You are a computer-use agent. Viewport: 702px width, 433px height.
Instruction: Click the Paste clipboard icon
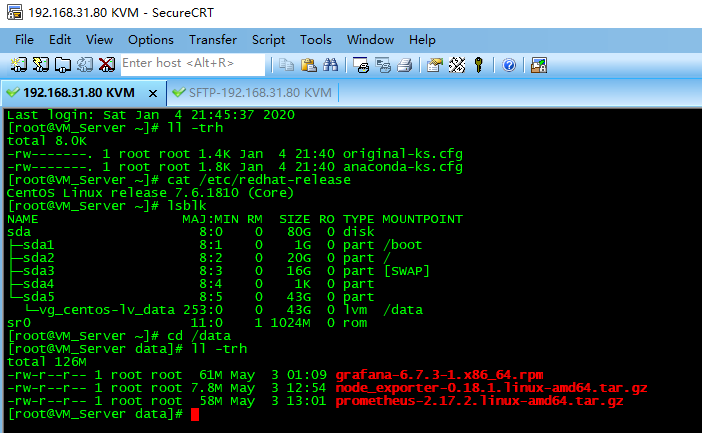308,65
